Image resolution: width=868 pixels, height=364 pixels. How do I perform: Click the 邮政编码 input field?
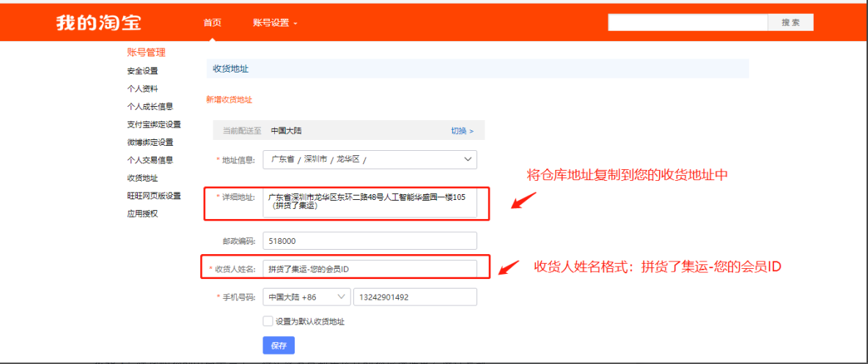[369, 241]
